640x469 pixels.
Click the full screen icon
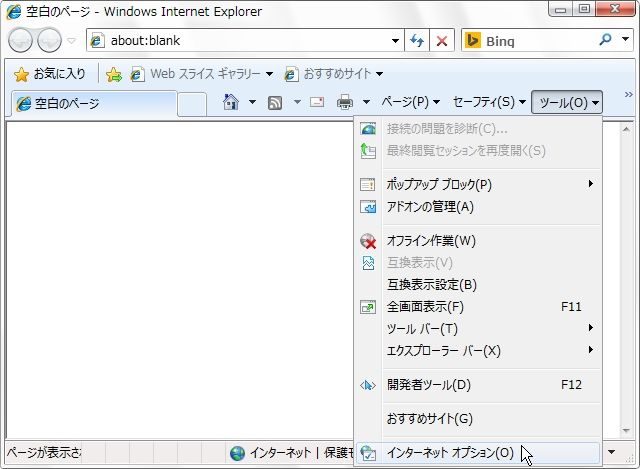(368, 307)
